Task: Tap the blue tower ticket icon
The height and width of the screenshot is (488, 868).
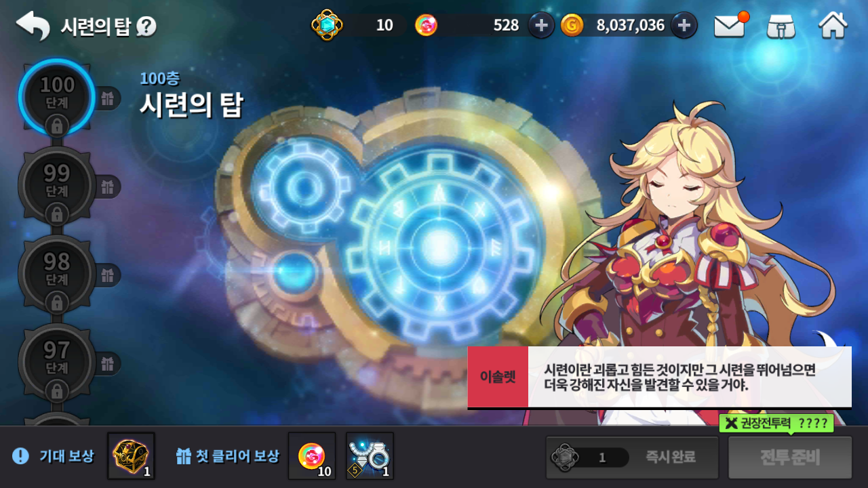Action: tap(327, 26)
